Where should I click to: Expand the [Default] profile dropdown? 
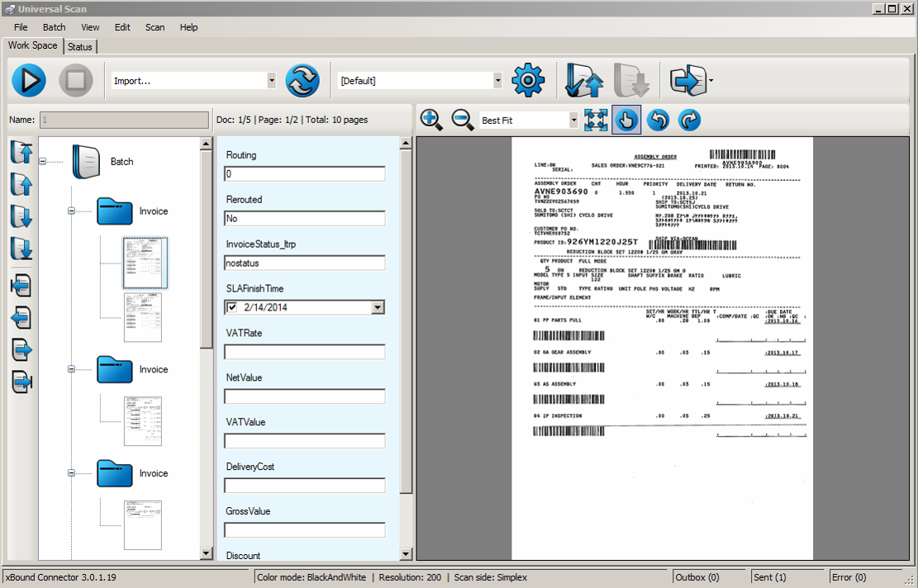click(x=497, y=81)
